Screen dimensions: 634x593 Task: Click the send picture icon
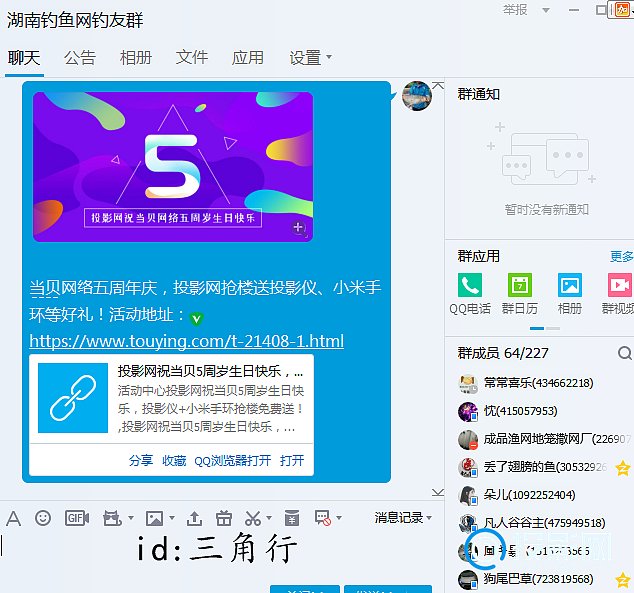coord(154,518)
